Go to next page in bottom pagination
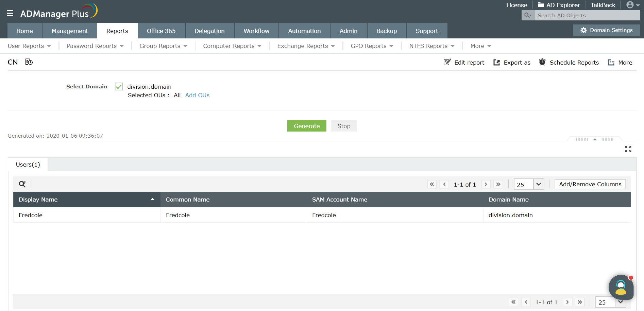This screenshot has width=644, height=311. [567, 302]
